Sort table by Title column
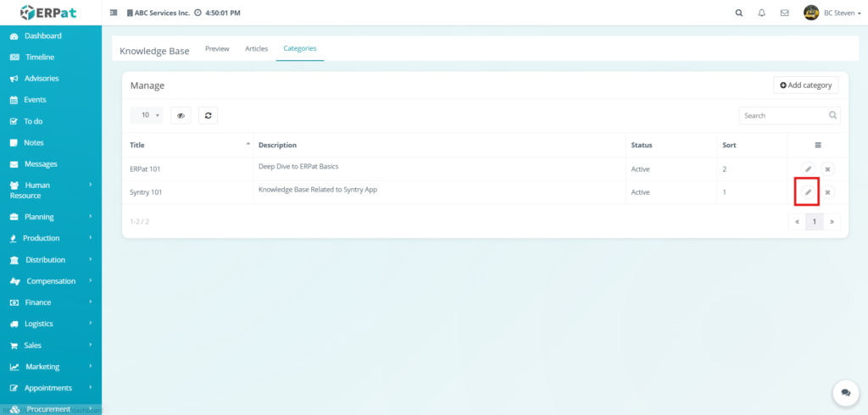 tap(188, 145)
